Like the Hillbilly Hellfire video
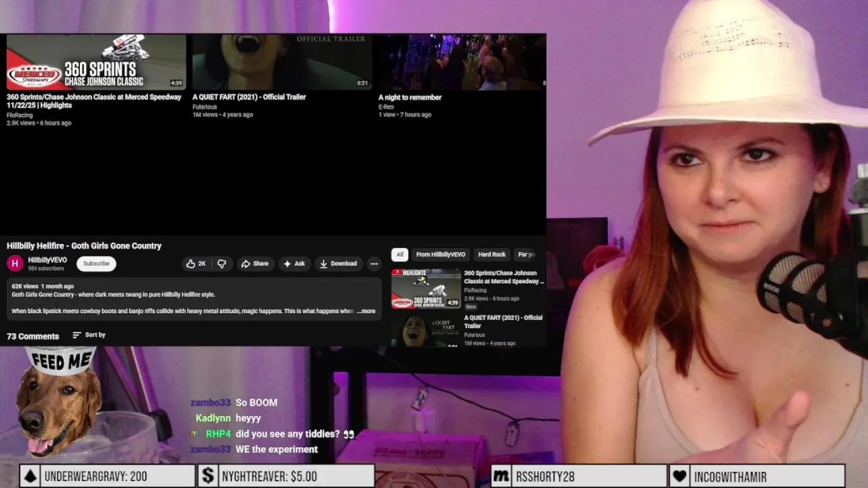The image size is (868, 488). (196, 264)
